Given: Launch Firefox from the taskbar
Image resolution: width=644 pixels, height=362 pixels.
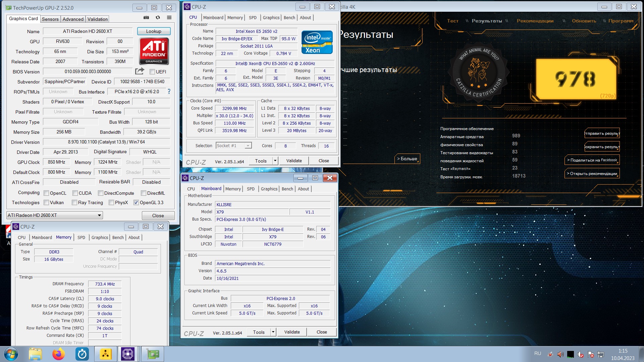Looking at the screenshot, I should tap(59, 354).
